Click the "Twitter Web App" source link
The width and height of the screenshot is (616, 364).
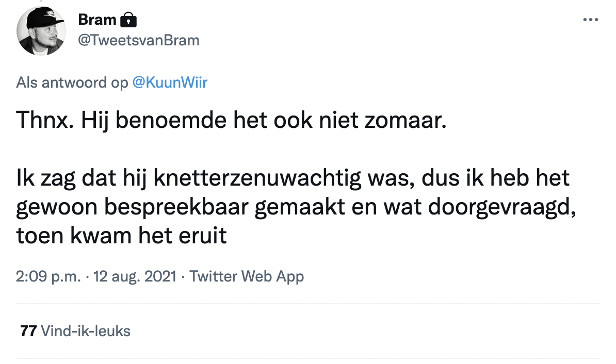247,276
